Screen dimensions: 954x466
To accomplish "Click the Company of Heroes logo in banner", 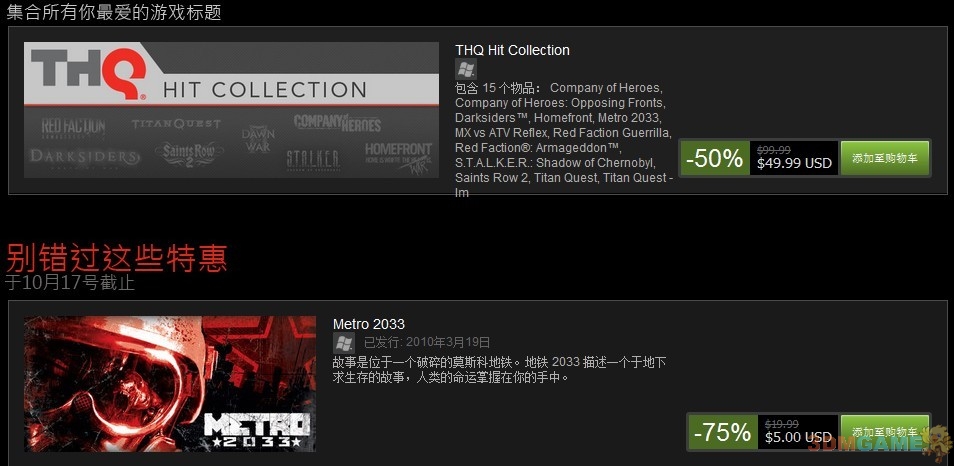I will click(x=337, y=123).
